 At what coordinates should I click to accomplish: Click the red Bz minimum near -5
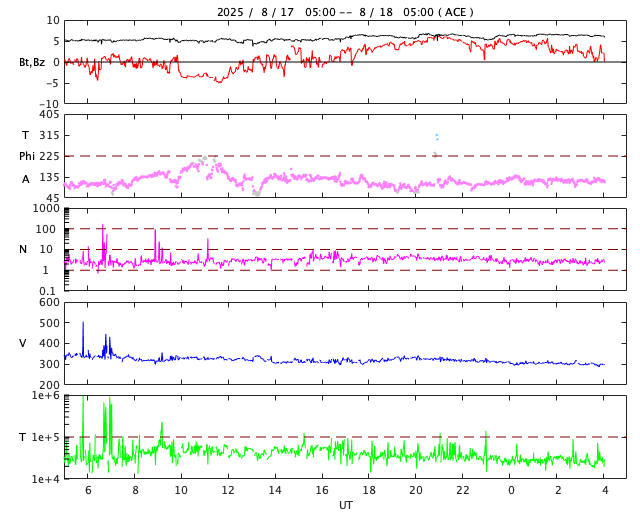[x=220, y=81]
